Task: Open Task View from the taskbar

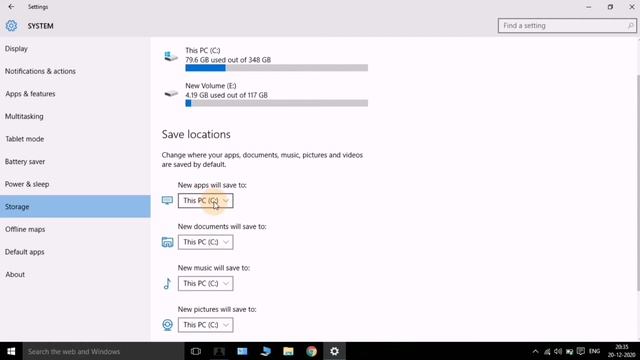Action: coord(196,351)
